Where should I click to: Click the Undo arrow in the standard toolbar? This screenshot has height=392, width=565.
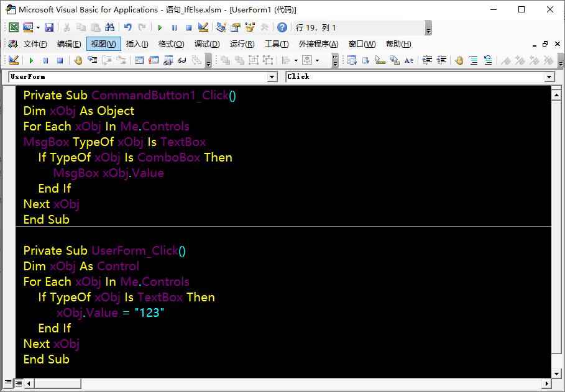point(127,27)
